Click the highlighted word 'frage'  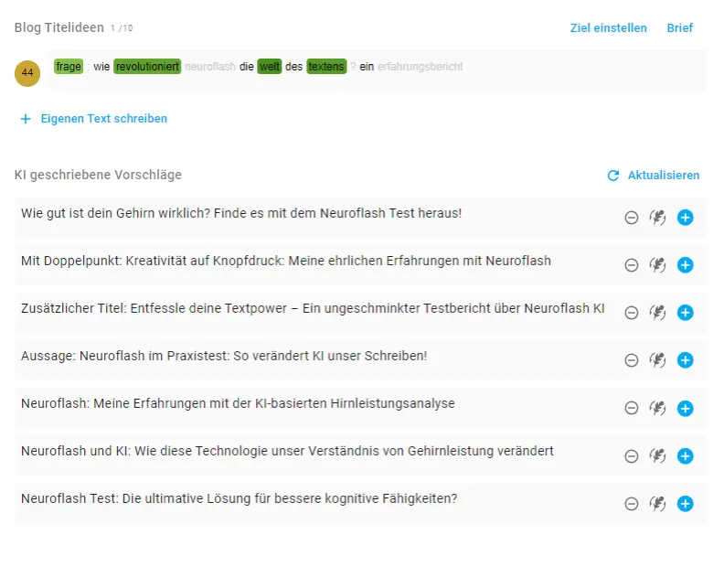point(69,67)
